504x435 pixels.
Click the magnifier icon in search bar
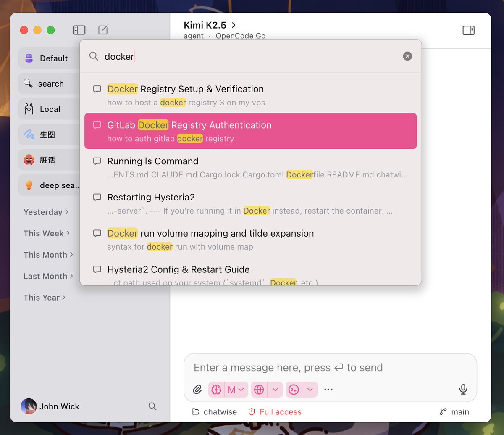point(94,56)
